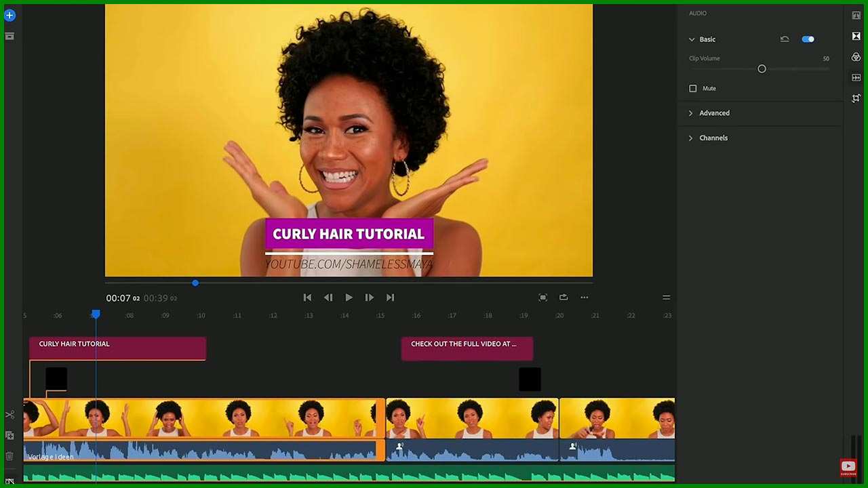The height and width of the screenshot is (488, 868).
Task: Click the YouTube subscribe icon
Action: pyautogui.click(x=848, y=468)
